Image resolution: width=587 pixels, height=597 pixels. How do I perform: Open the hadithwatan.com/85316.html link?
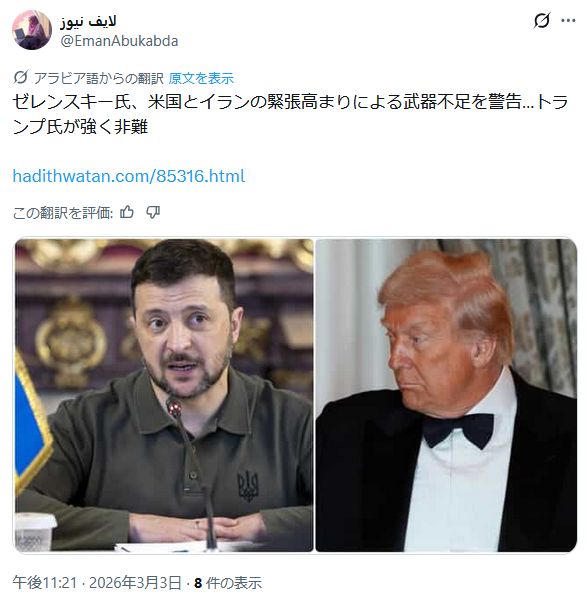coord(129,176)
